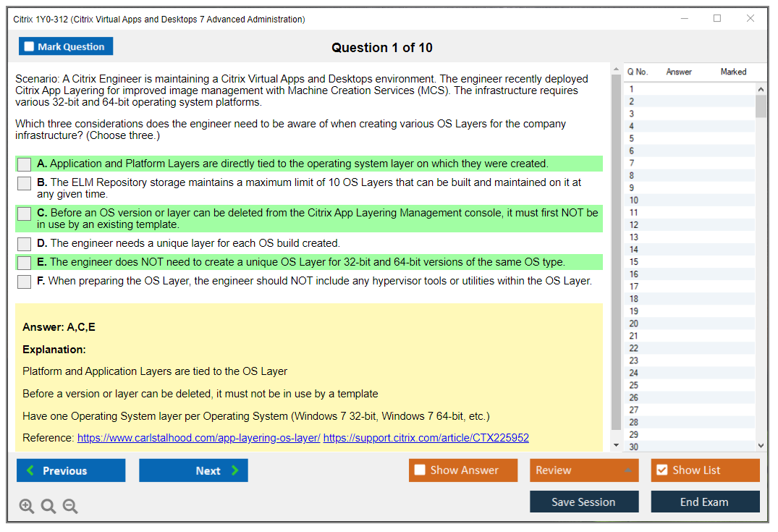Click the zoom reset magnifier icon
The image size is (778, 532).
point(48,507)
